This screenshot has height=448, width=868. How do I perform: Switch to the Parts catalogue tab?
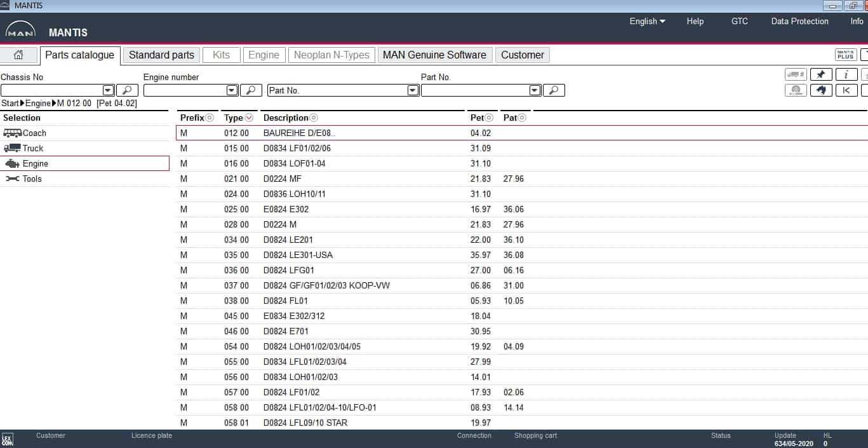pyautogui.click(x=80, y=55)
